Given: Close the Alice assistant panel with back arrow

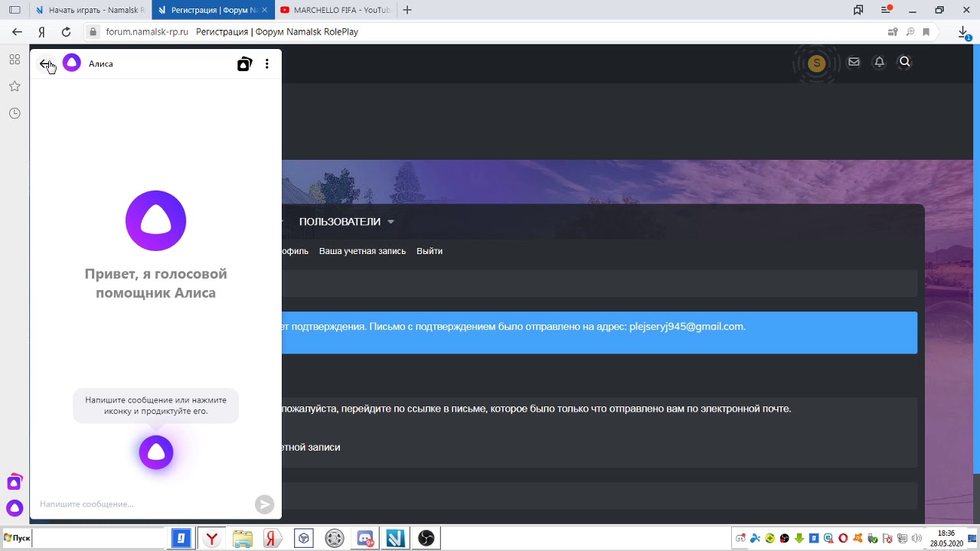Looking at the screenshot, I should [45, 64].
